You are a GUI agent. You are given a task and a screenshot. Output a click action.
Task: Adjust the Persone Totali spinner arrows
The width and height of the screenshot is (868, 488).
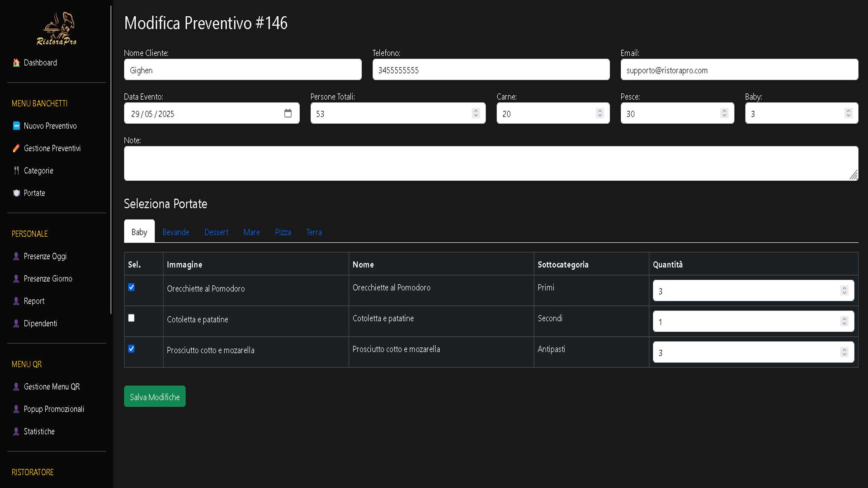(x=476, y=113)
